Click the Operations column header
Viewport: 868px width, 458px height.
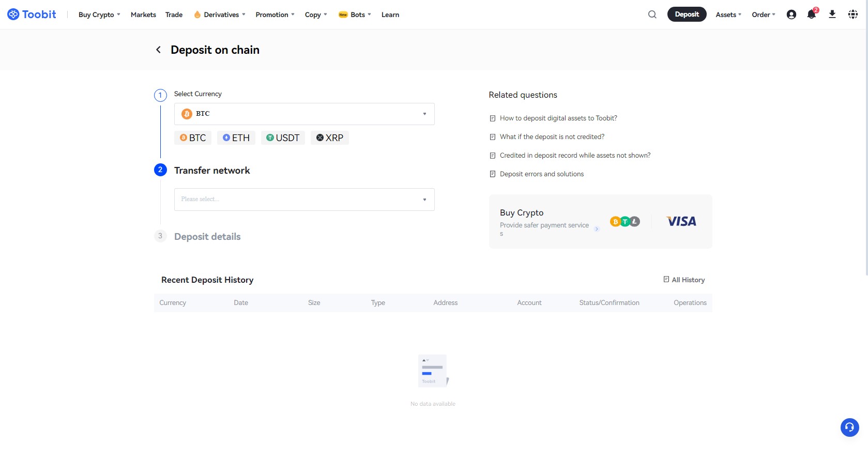690,303
